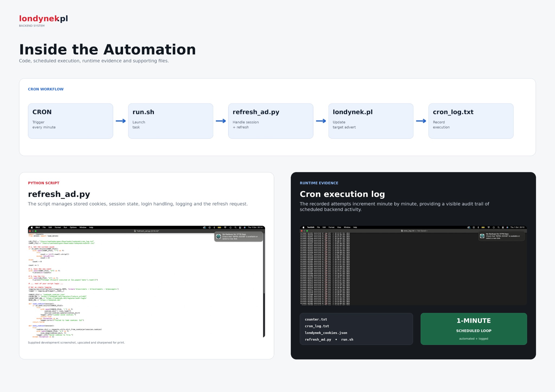
Task: Click the Wi-Fi icon in the IDLE menu bar
Action: (225, 227)
